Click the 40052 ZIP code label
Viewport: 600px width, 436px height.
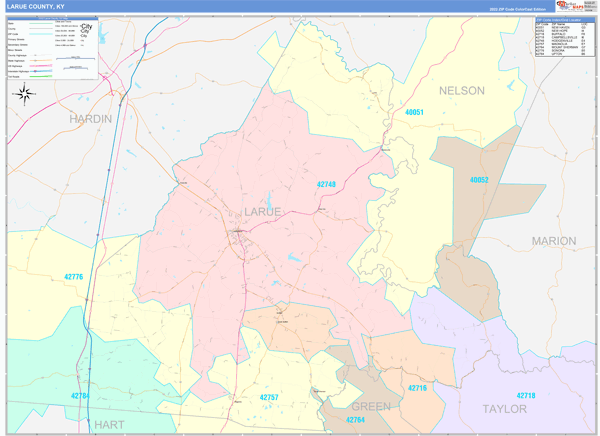479,180
